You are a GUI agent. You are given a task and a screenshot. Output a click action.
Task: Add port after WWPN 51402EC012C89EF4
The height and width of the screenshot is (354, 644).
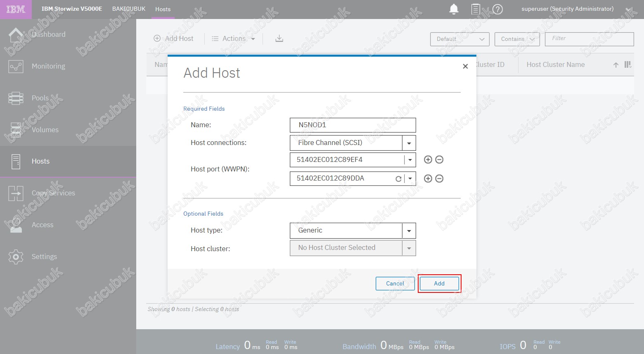coord(428,159)
